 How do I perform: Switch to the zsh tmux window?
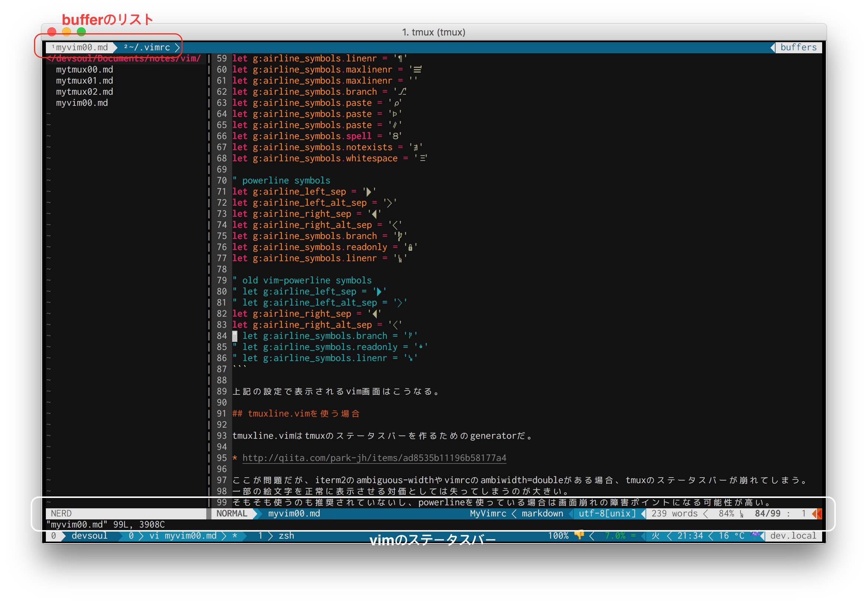(286, 535)
